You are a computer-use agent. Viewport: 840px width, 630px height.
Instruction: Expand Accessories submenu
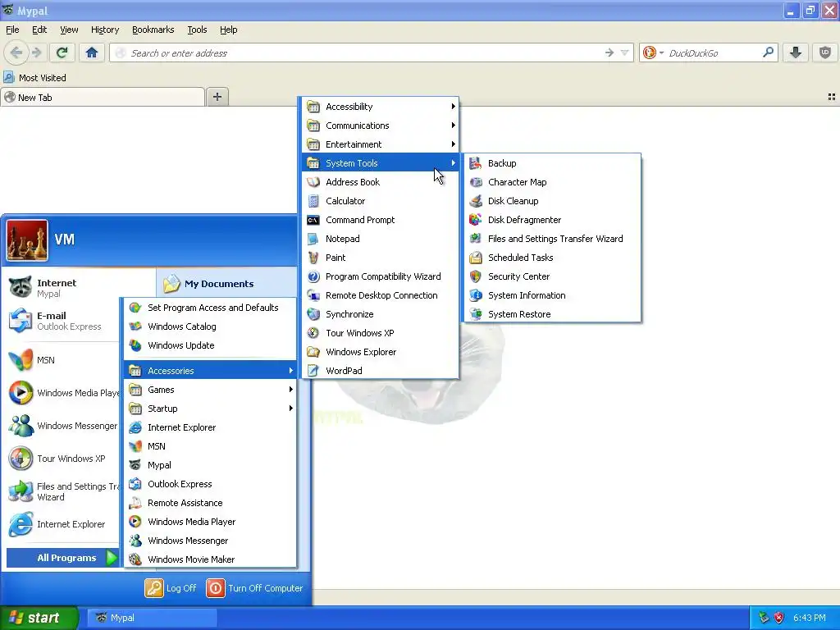tap(210, 371)
